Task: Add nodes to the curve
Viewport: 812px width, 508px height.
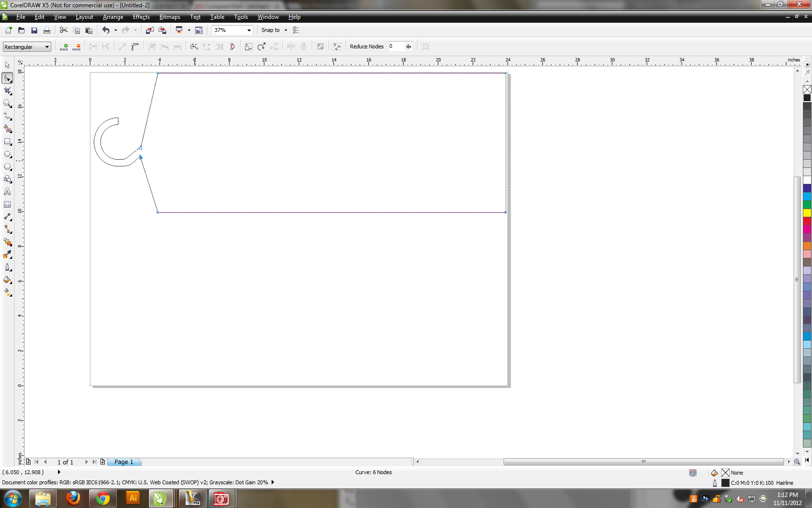Action: click(64, 46)
